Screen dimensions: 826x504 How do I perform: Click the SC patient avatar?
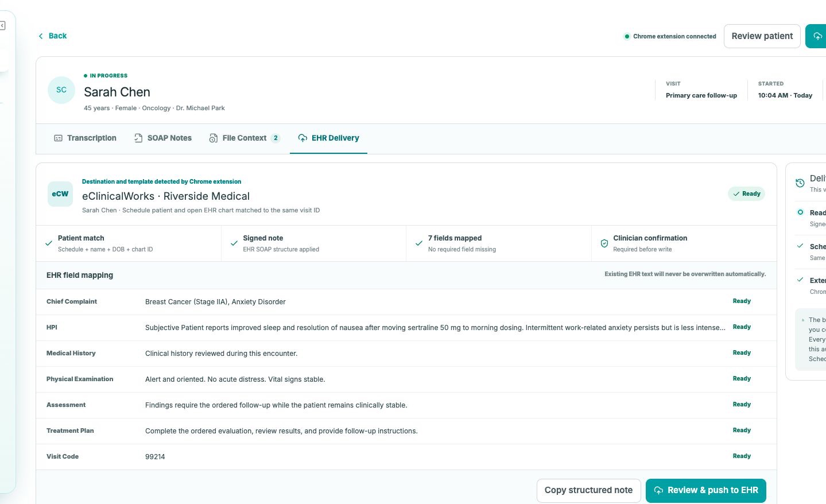[x=61, y=90]
